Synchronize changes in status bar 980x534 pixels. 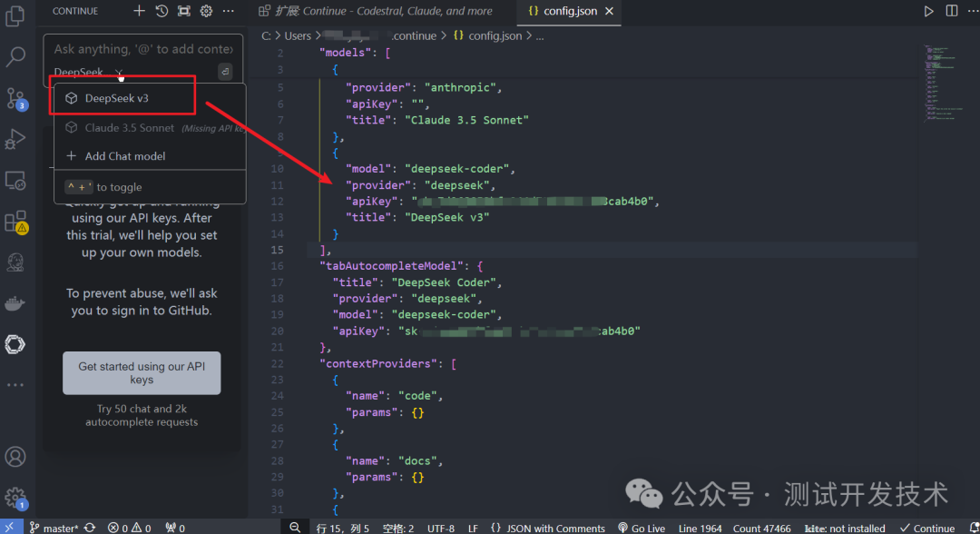(90, 528)
